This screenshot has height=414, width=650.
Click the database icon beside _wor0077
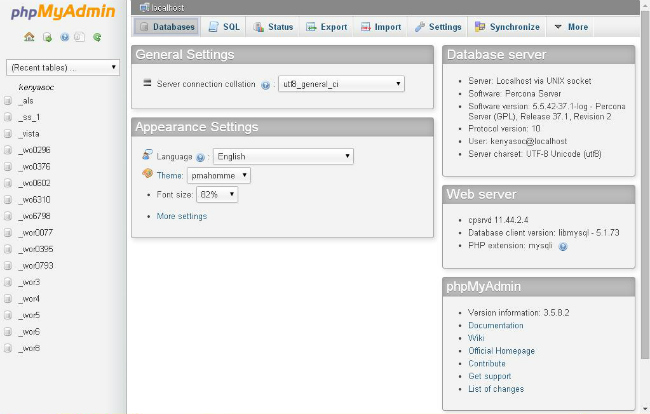coord(8,233)
